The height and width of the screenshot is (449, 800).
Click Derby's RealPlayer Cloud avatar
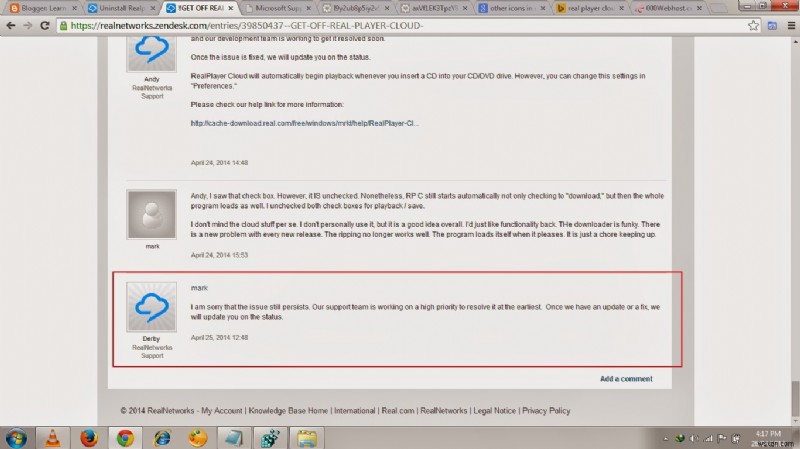pos(152,307)
